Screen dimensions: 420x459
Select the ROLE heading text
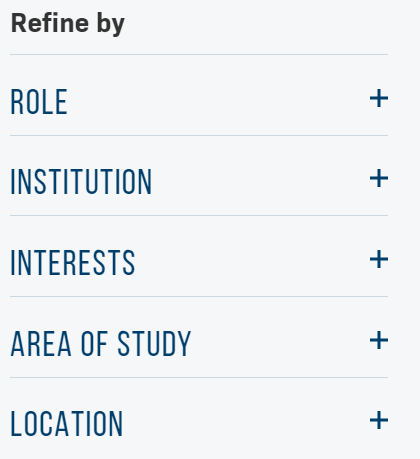pyautogui.click(x=39, y=102)
